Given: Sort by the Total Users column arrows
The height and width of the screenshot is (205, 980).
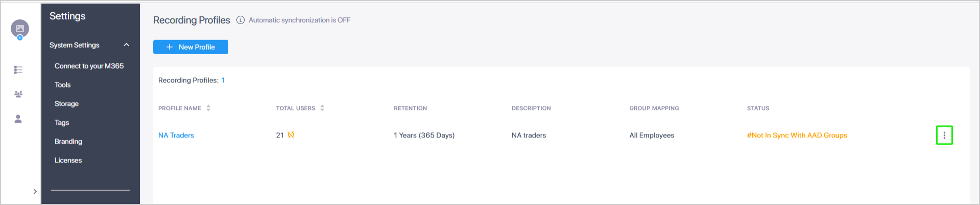Looking at the screenshot, I should [x=322, y=108].
